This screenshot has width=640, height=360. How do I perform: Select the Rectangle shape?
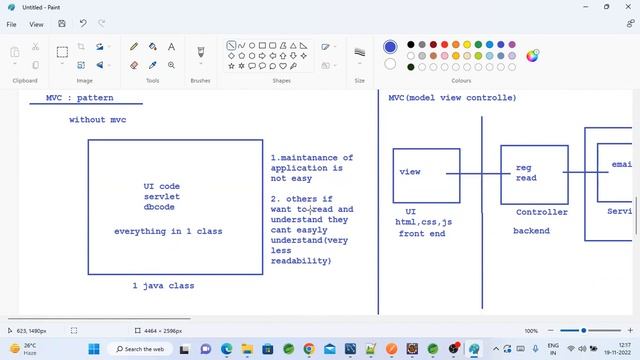point(262,45)
